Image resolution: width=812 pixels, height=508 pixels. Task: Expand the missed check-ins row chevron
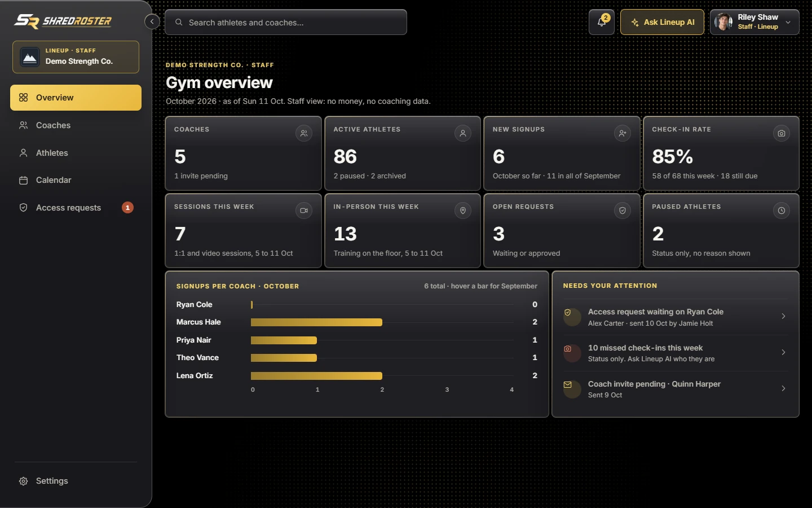(783, 352)
